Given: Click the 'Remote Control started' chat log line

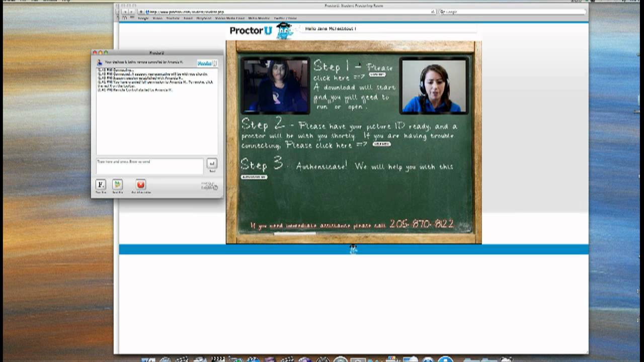Looking at the screenshot, I should click(135, 90).
